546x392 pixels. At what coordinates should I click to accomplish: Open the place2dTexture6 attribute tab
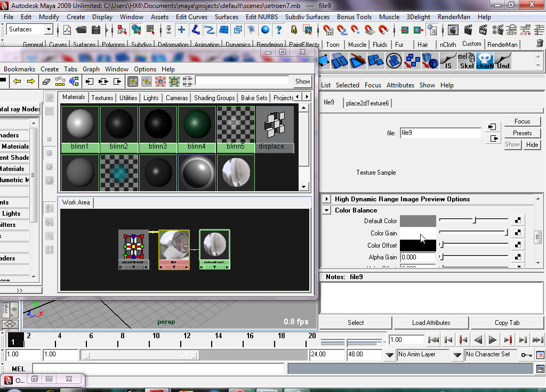[x=367, y=103]
